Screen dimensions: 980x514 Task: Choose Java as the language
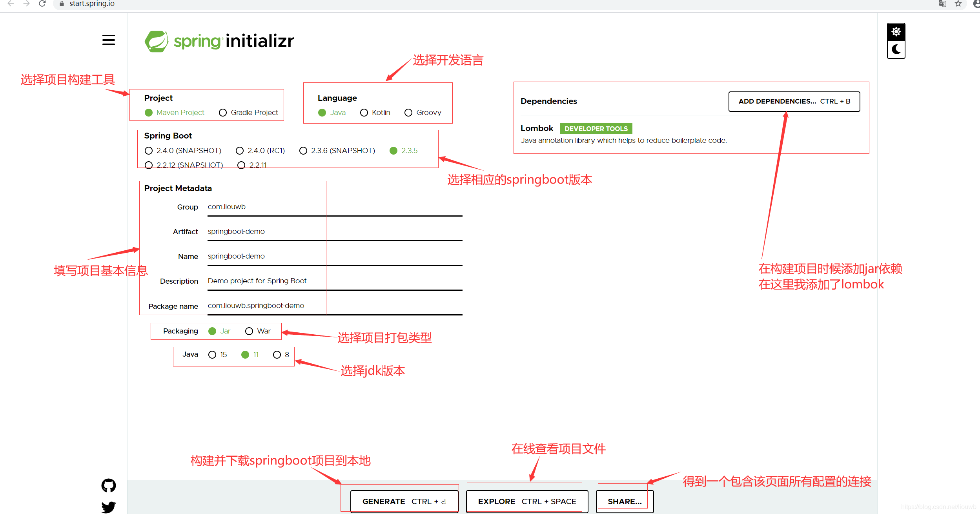332,113
